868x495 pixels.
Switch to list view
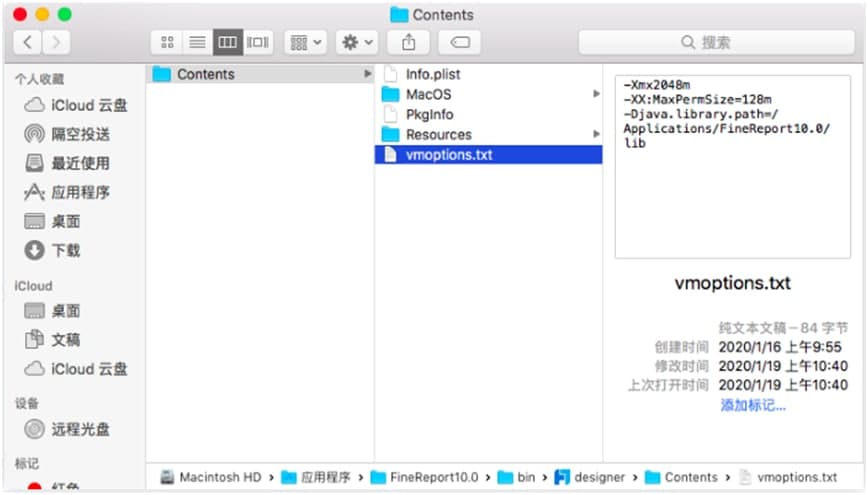197,42
